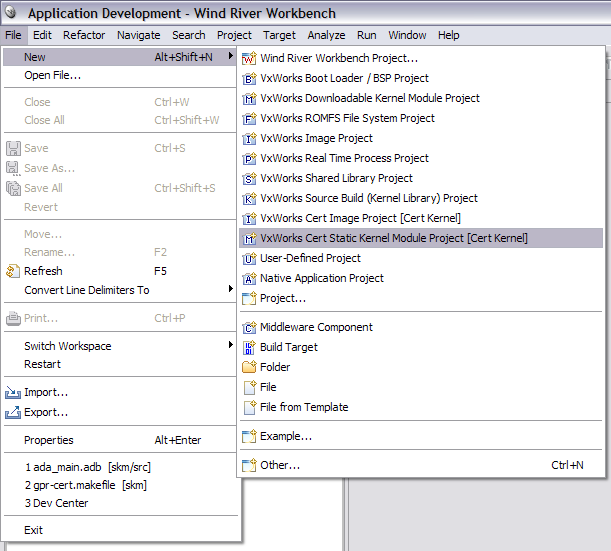Image resolution: width=611 pixels, height=551 pixels.
Task: Click the Alt+Enter shortcut text beside Properties
Action: point(178,440)
